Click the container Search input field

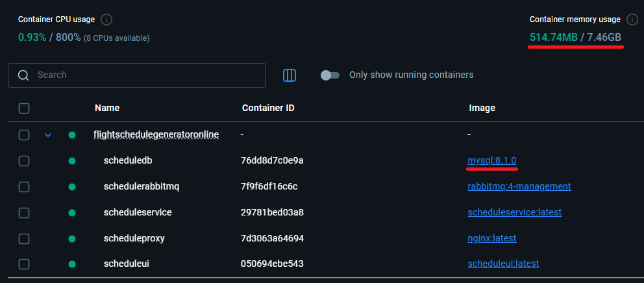pyautogui.click(x=146, y=75)
